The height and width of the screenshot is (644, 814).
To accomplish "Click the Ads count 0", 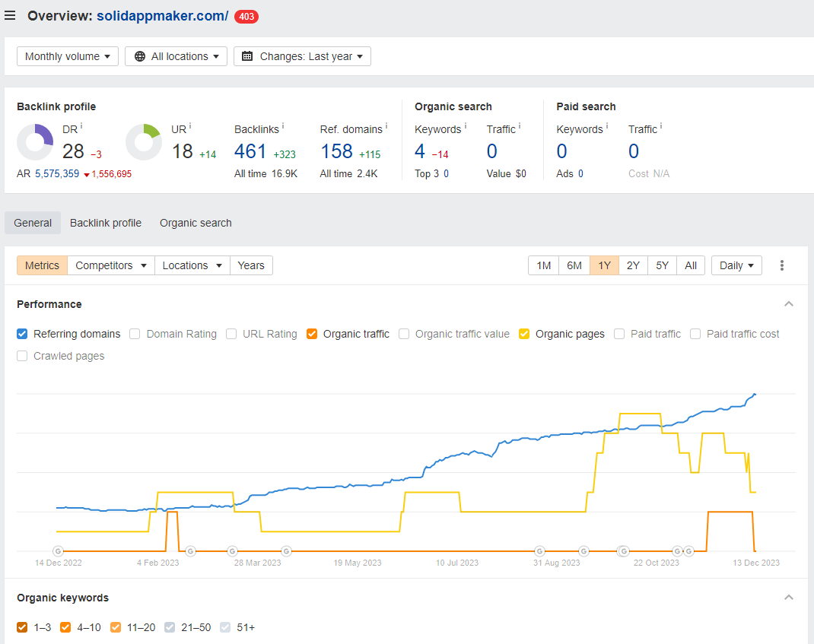I will [x=580, y=174].
